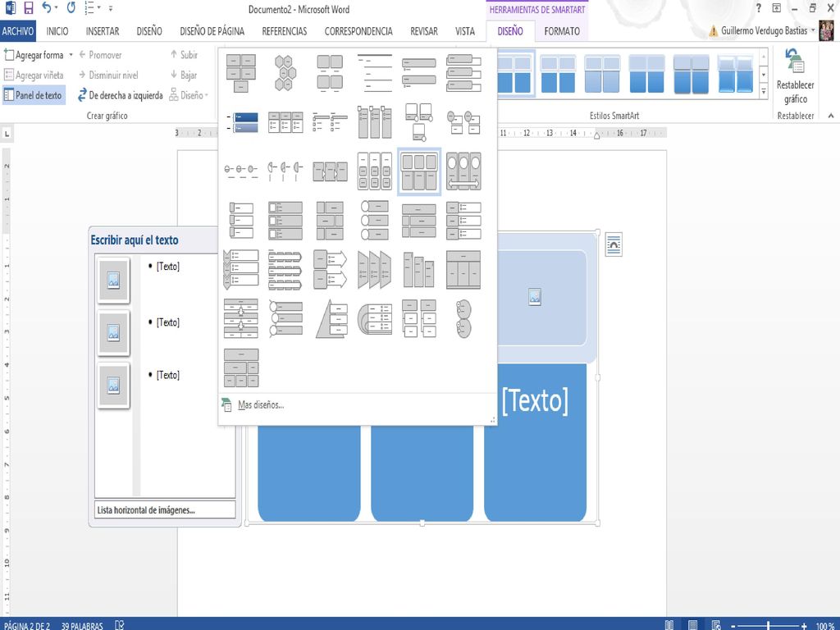
Task: Open the quick access toolbar customize arrow
Action: tap(111, 8)
